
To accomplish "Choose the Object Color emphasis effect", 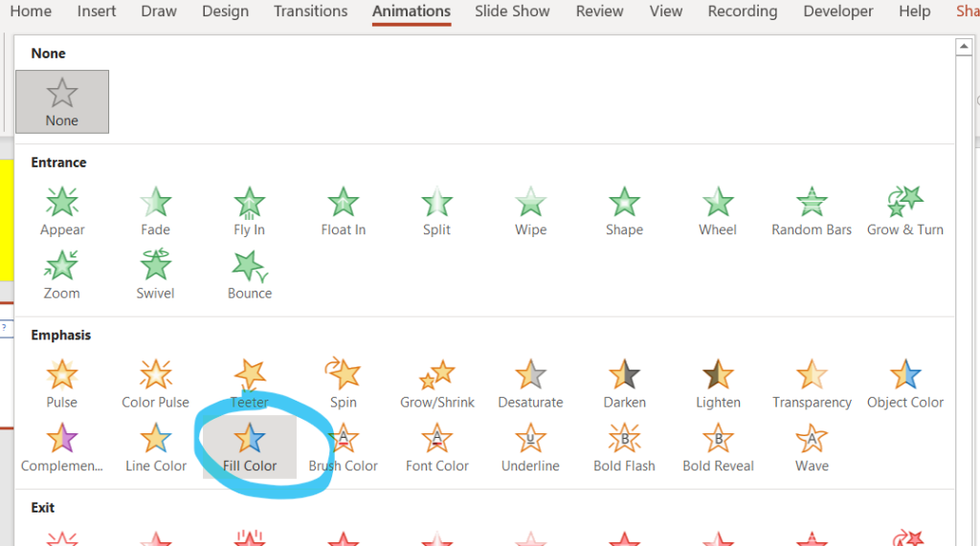I will click(x=905, y=383).
